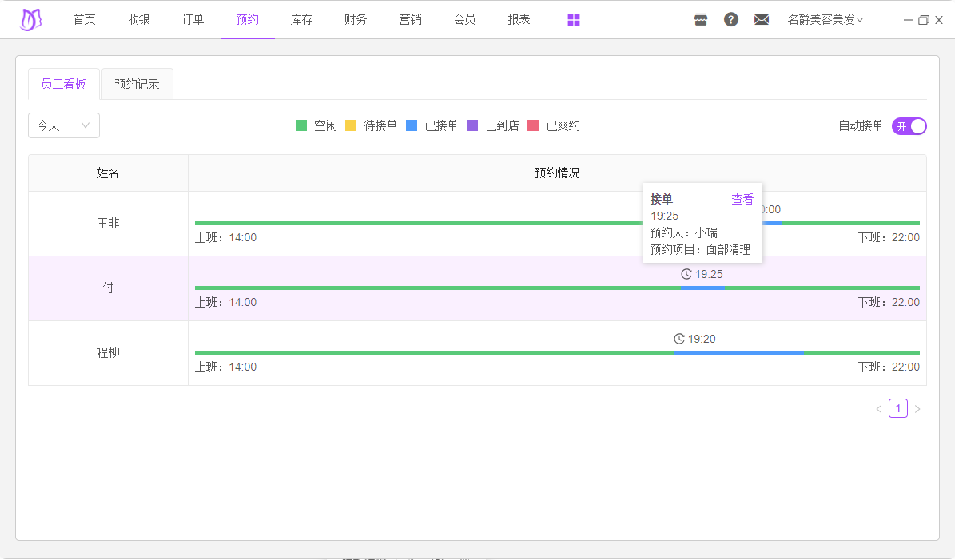The image size is (955, 560).
Task: Open the 会员 menu
Action: pyautogui.click(x=464, y=20)
